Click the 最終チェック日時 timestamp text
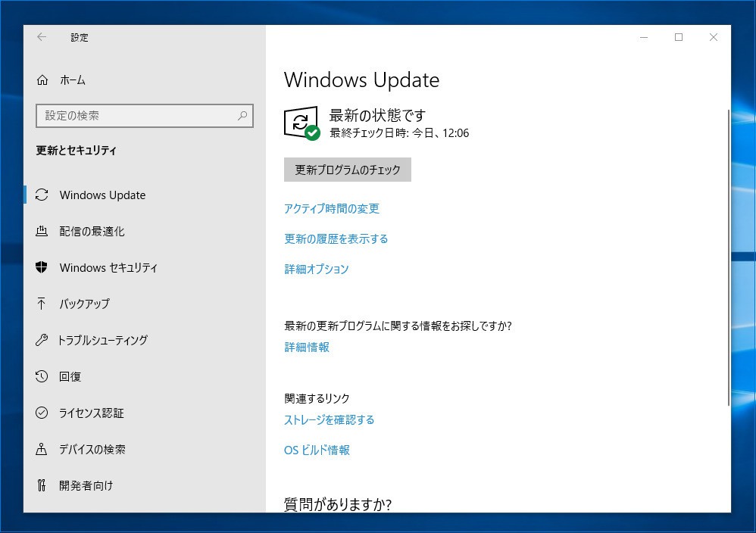 [x=399, y=133]
